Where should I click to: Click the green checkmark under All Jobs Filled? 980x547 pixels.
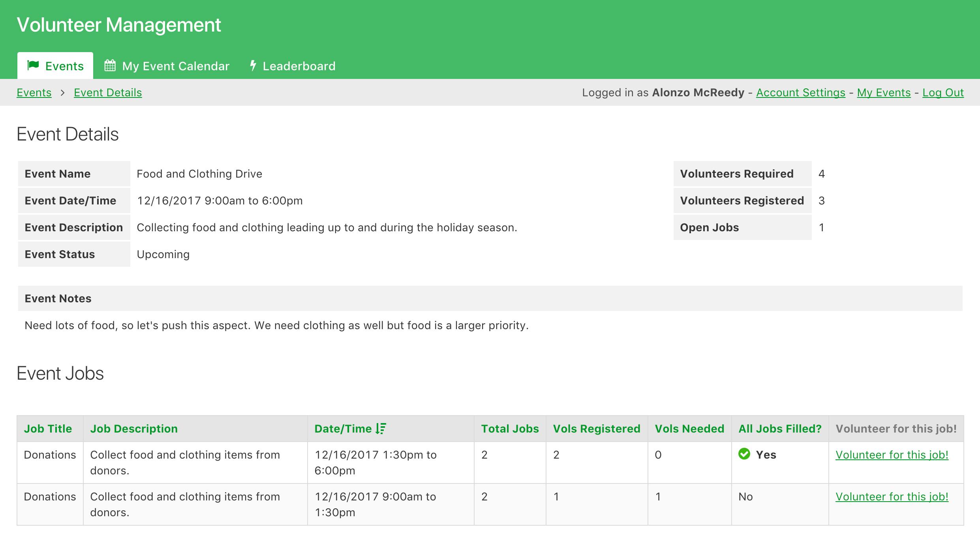(x=745, y=454)
